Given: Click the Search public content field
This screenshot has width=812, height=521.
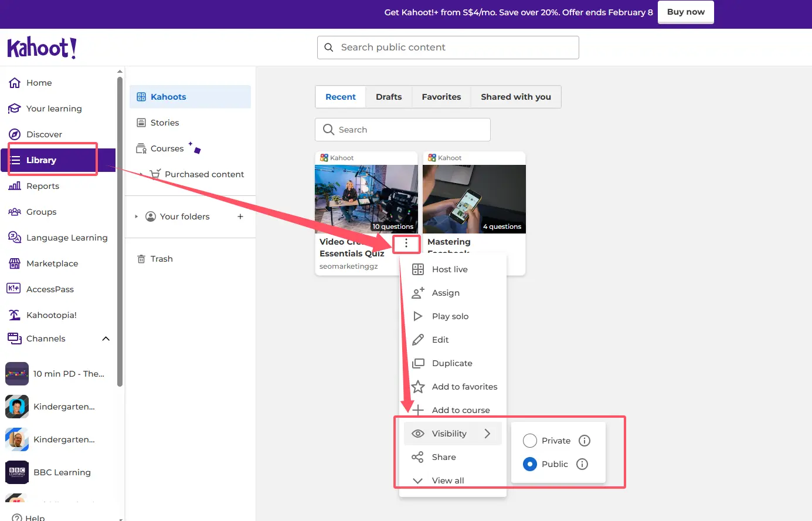Looking at the screenshot, I should [448, 48].
